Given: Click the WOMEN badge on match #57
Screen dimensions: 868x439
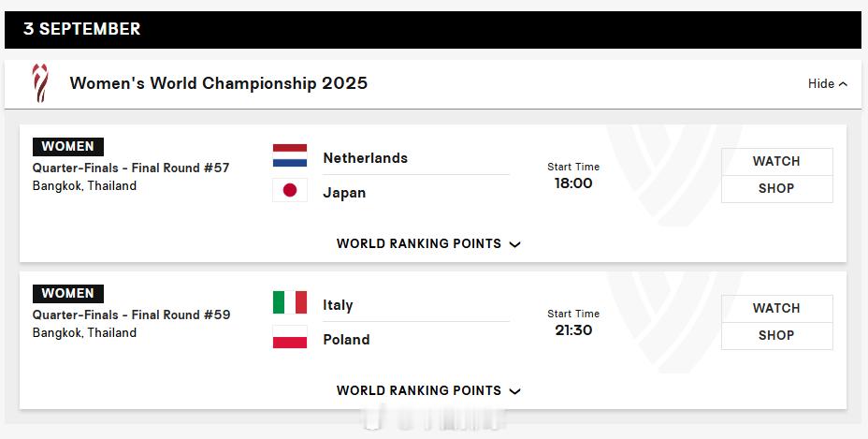Looking at the screenshot, I should 68,147.
